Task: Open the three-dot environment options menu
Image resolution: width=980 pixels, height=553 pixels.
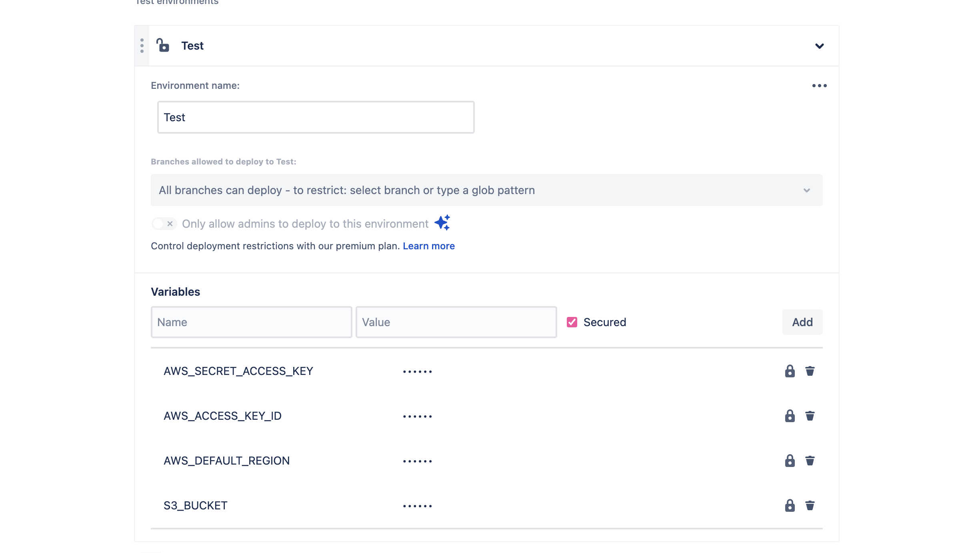Action: click(x=819, y=86)
